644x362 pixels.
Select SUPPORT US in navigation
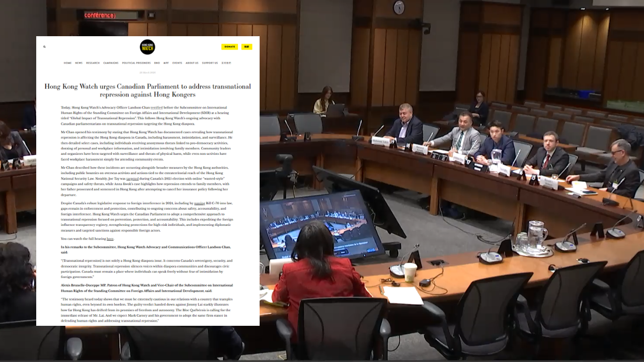click(210, 63)
